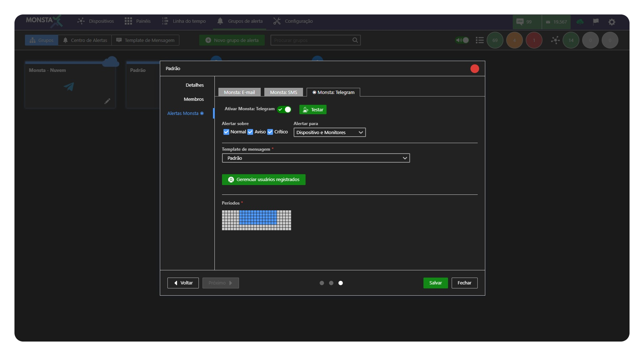Close the Padrão dialog with red circle
The height and width of the screenshot is (356, 644).
click(x=475, y=69)
